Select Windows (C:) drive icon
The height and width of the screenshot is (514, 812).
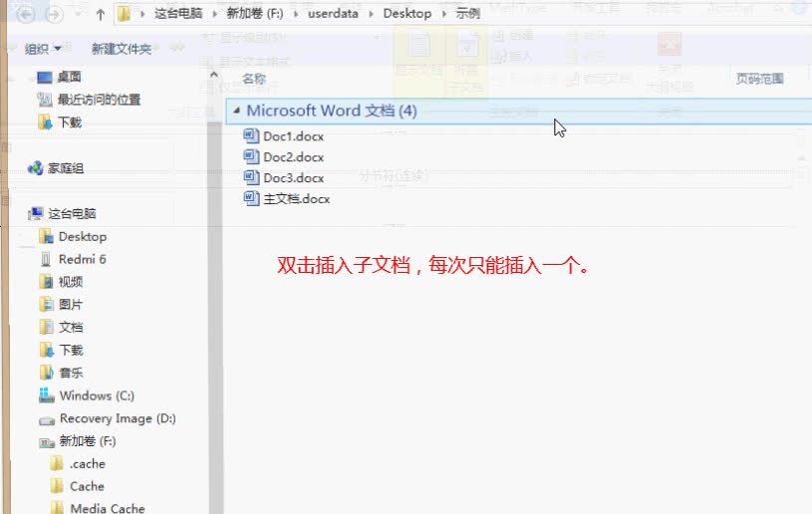click(x=46, y=395)
